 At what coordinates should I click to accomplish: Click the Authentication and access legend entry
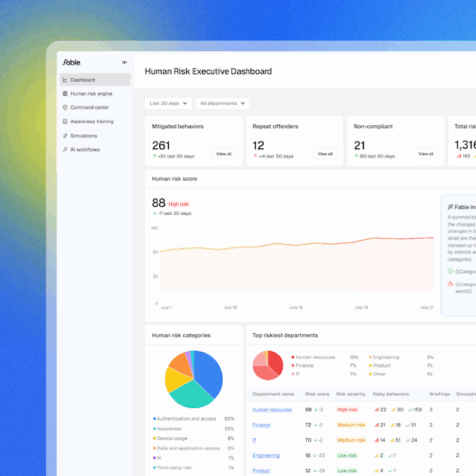(194, 419)
